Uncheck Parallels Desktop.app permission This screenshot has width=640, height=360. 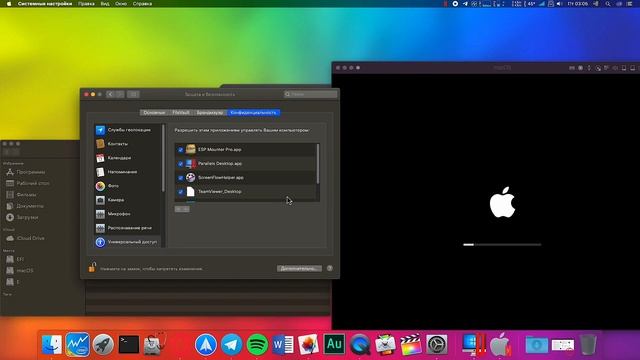pos(180,164)
